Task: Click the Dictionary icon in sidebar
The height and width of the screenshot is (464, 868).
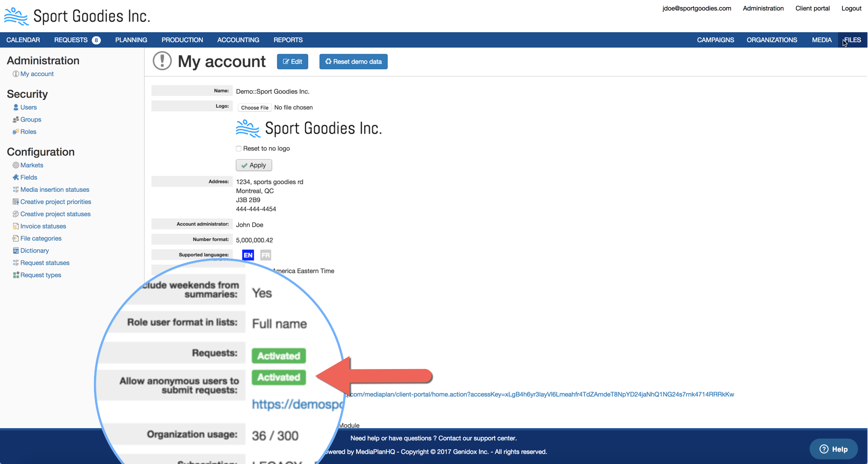Action: coord(16,251)
